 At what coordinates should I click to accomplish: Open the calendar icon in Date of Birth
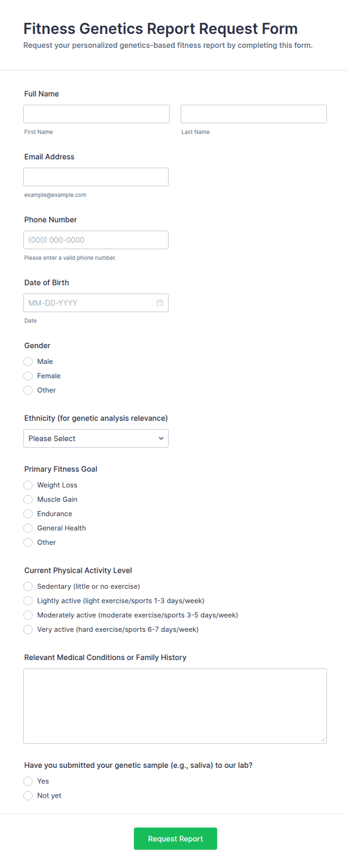160,303
